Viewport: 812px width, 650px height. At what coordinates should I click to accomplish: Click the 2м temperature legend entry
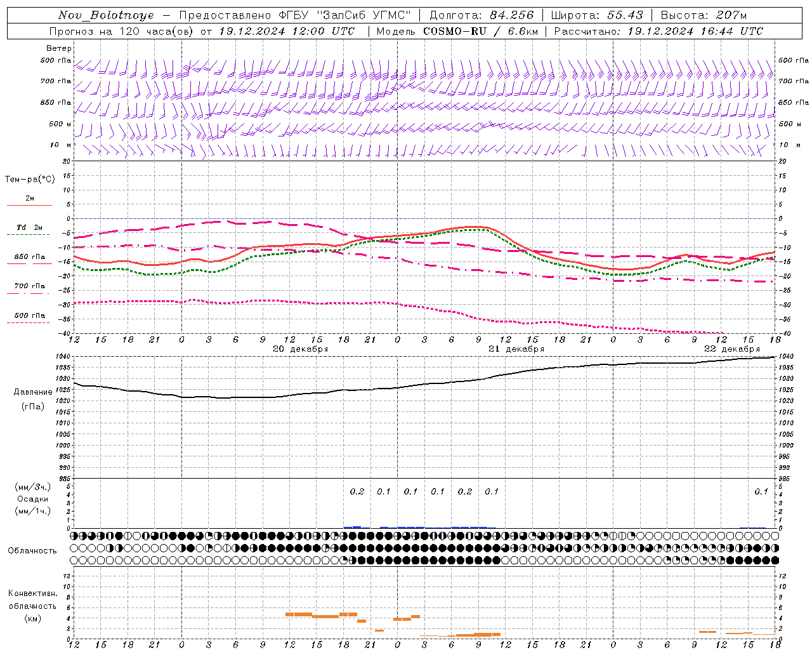[30, 199]
